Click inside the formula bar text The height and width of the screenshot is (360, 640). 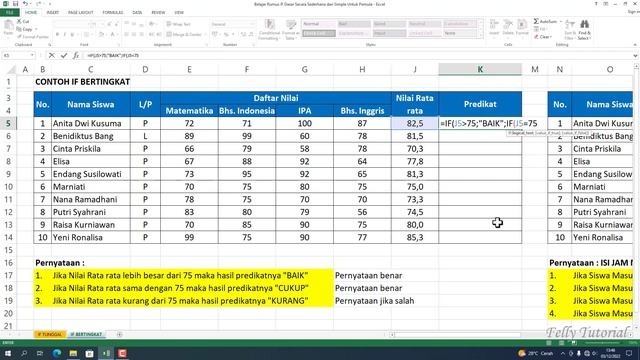coord(113,55)
